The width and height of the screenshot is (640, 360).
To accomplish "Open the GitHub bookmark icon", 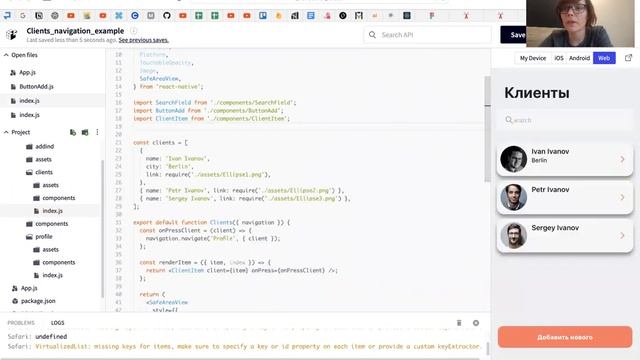I will pyautogui.click(x=167, y=16).
